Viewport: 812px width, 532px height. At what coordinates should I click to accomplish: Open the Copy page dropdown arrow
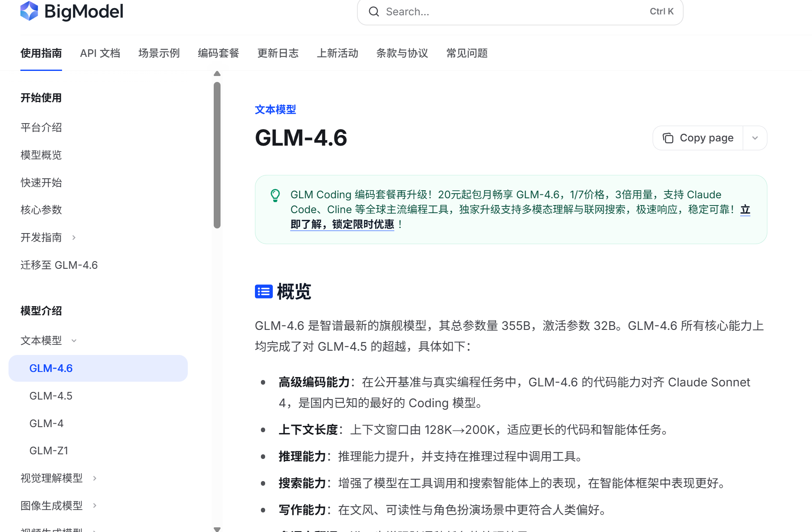click(x=755, y=138)
